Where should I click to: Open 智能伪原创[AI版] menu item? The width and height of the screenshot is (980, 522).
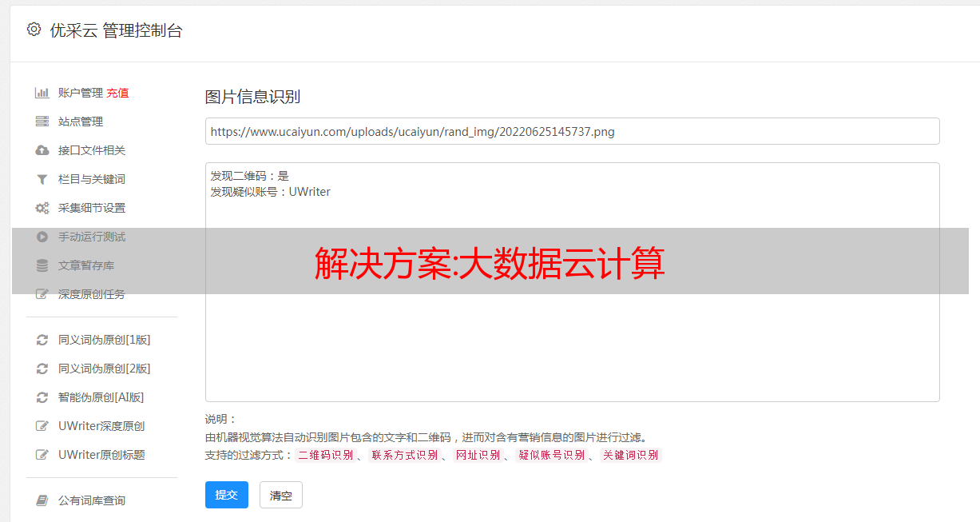coord(101,397)
